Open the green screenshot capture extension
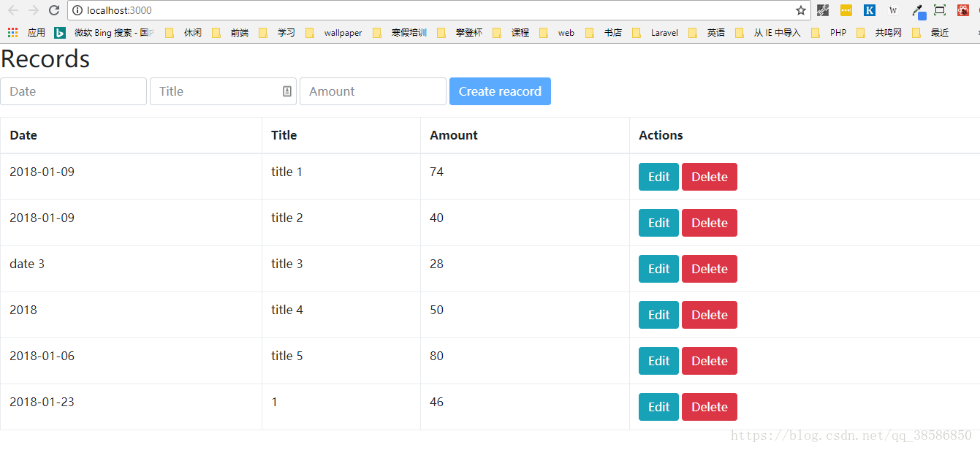 pyautogui.click(x=940, y=10)
